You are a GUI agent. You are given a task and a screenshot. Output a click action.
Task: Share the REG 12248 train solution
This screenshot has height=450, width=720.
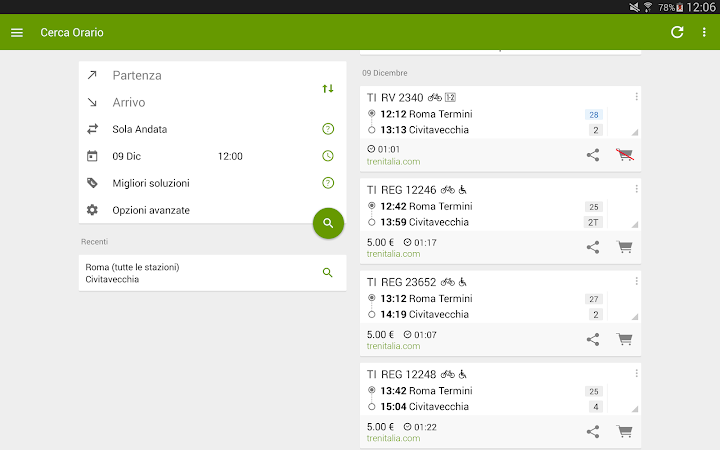pyautogui.click(x=593, y=432)
